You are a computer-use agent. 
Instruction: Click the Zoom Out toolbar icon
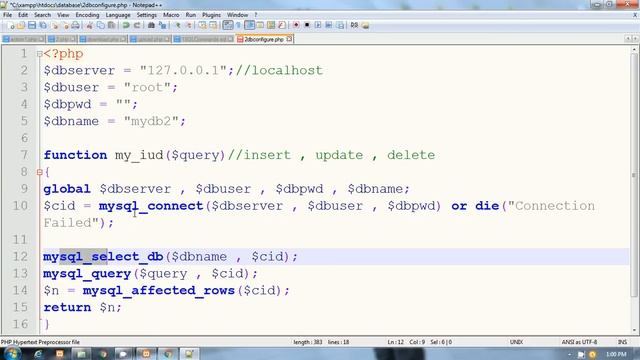[189, 25]
